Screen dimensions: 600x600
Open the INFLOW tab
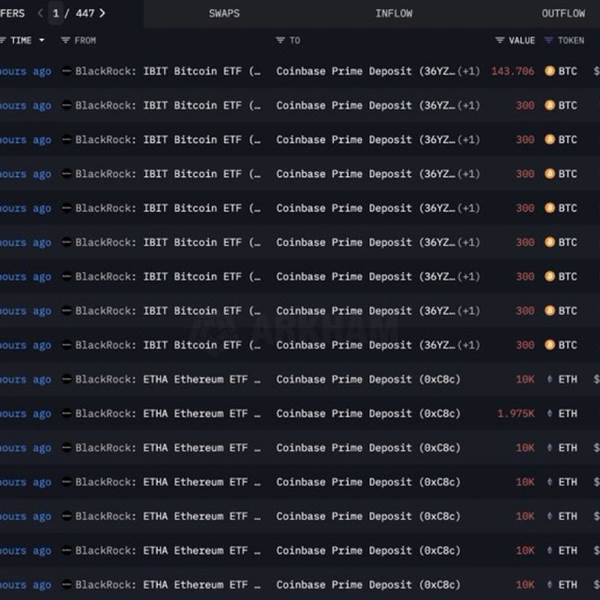tap(394, 14)
